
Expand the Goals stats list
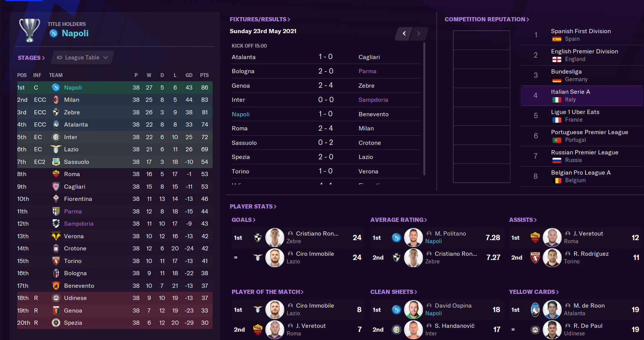click(244, 220)
